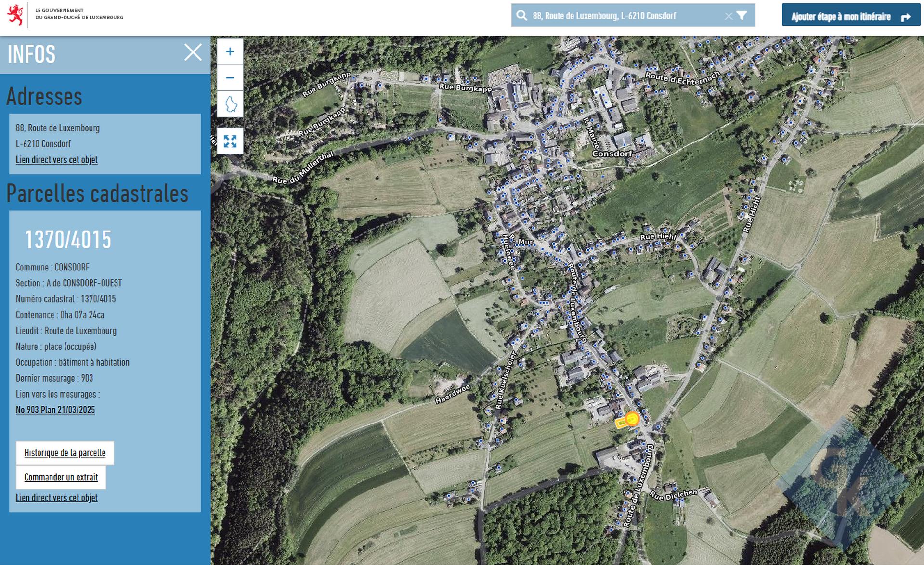Screen dimensions: 924x565
Task: Close the INFOS panel
Action: [x=193, y=52]
